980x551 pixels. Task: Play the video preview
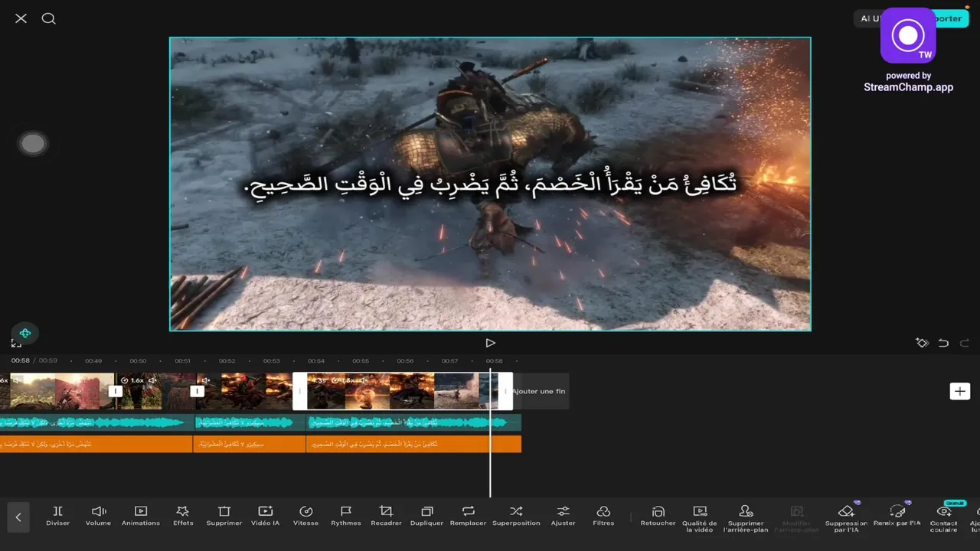(490, 343)
